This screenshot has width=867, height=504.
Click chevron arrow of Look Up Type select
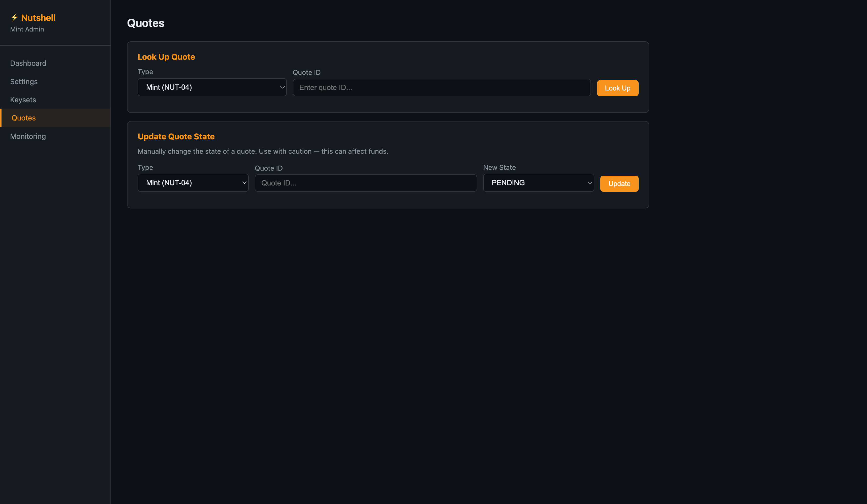pos(282,87)
